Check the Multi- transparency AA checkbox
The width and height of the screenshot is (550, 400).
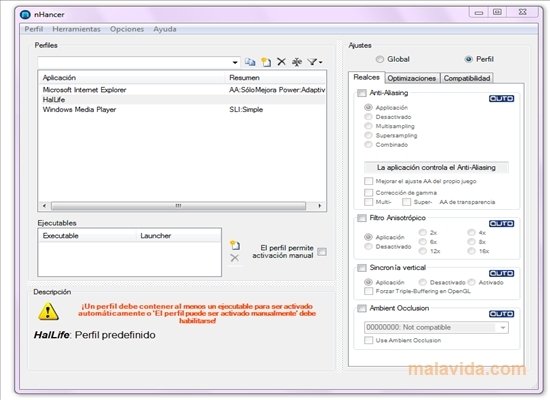(x=368, y=202)
